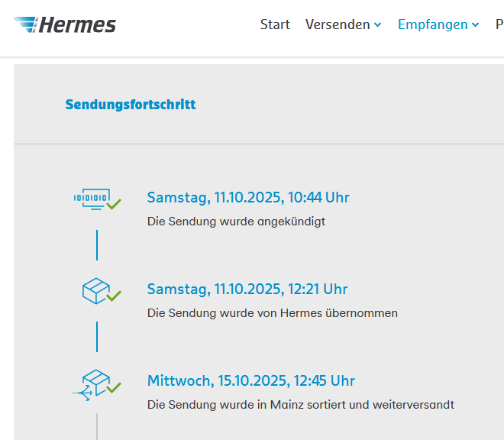Select the Samstag 12:21 Uhr timestamp

(x=247, y=290)
